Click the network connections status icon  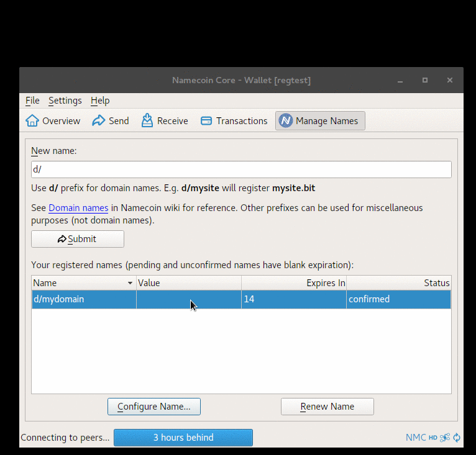coord(445,438)
